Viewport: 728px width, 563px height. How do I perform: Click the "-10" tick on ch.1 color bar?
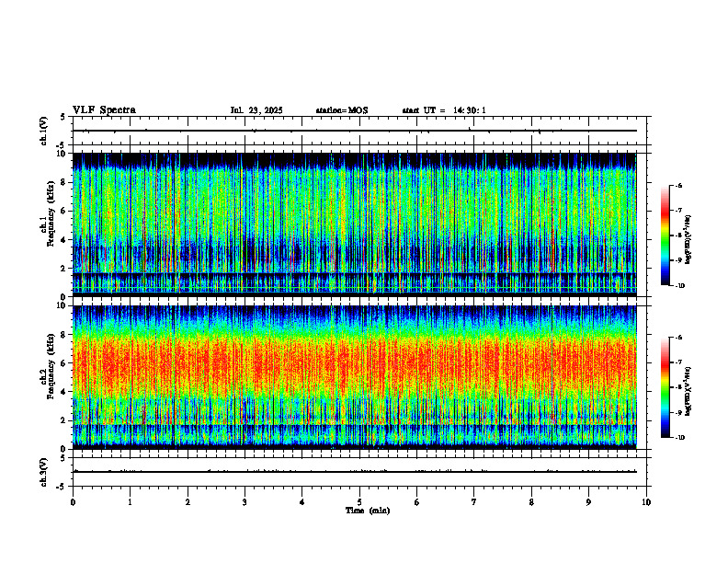tap(679, 286)
